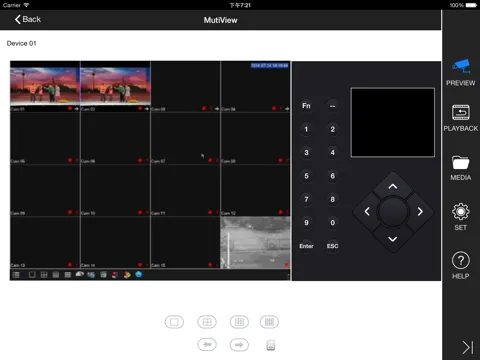Select the Cam 01 video tile
Screen dimensions: 480x360
point(45,86)
